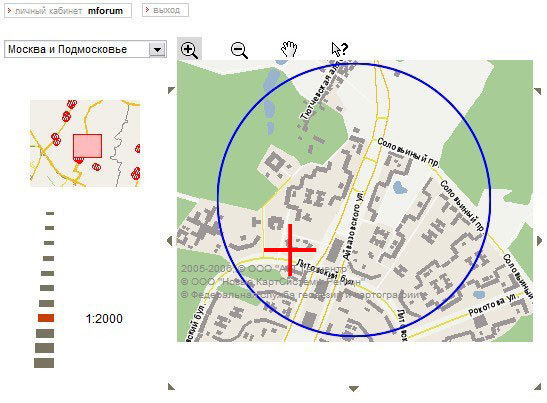Pan map down with the south arrow
The image size is (547, 403).
click(354, 388)
